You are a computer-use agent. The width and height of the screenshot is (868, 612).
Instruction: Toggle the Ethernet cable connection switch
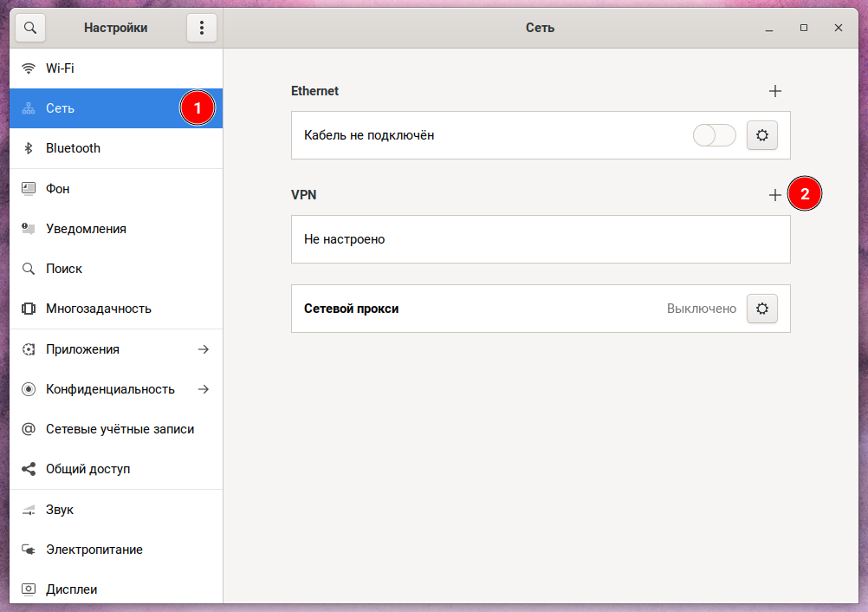(714, 135)
